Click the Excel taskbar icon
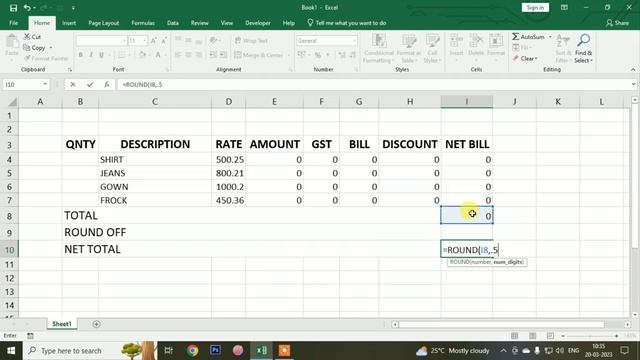This screenshot has width=640, height=360. click(262, 351)
